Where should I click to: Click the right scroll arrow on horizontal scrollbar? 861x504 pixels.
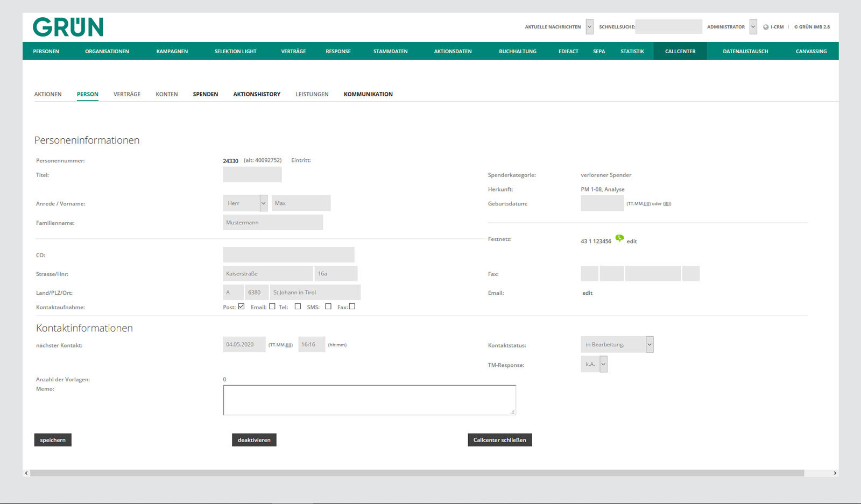835,473
